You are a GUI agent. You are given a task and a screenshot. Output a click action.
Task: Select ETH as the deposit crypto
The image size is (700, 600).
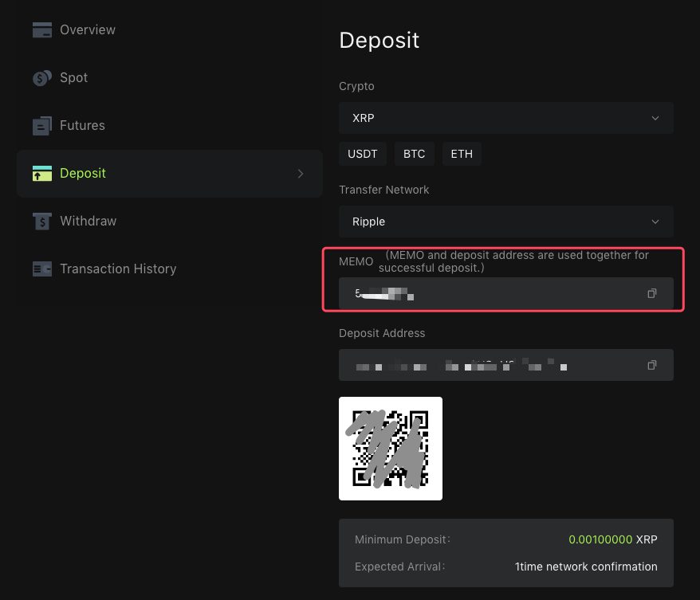462,154
